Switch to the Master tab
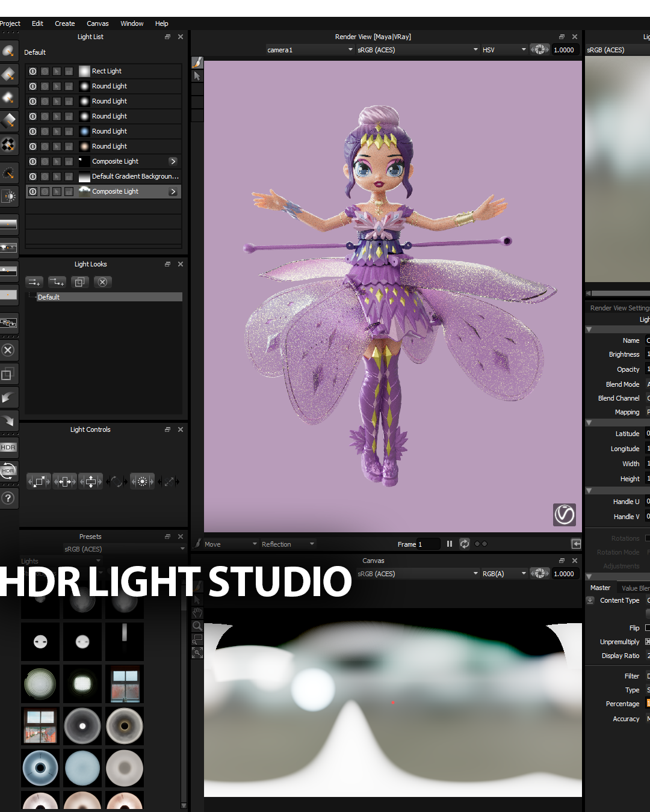 click(600, 588)
